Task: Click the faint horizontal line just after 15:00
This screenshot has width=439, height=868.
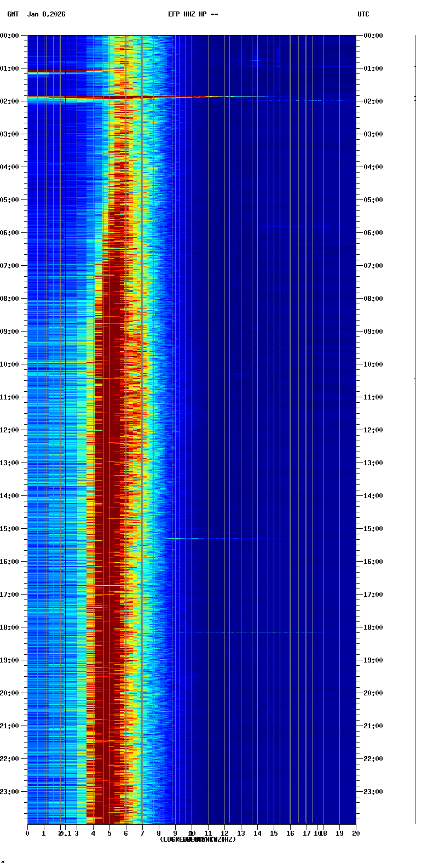Action: 186,539
